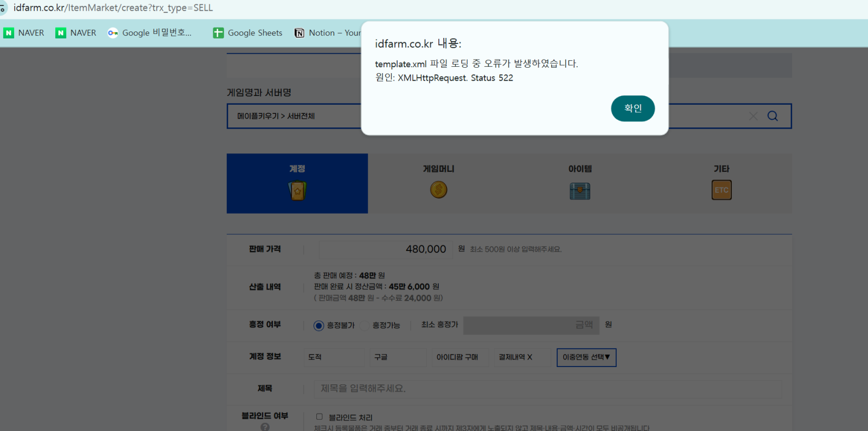This screenshot has height=431, width=868.
Task: Select 흥정불가 radio button
Action: click(319, 325)
